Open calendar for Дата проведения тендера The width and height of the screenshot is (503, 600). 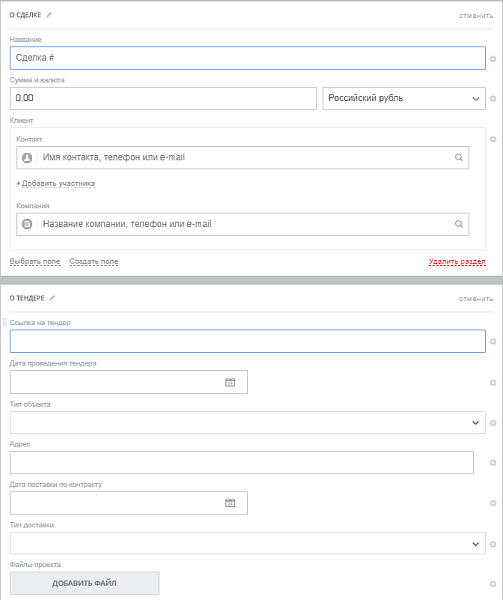tap(230, 382)
